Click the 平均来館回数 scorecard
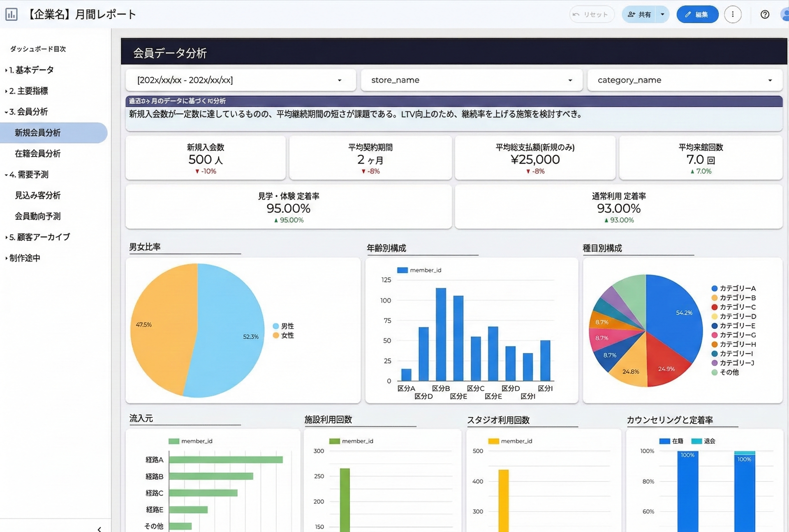 pos(701,158)
